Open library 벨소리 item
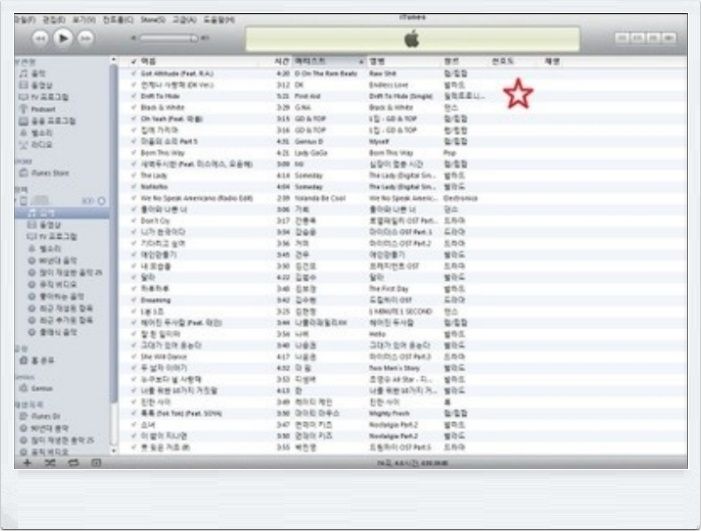The width and height of the screenshot is (701, 531). click(x=36, y=133)
